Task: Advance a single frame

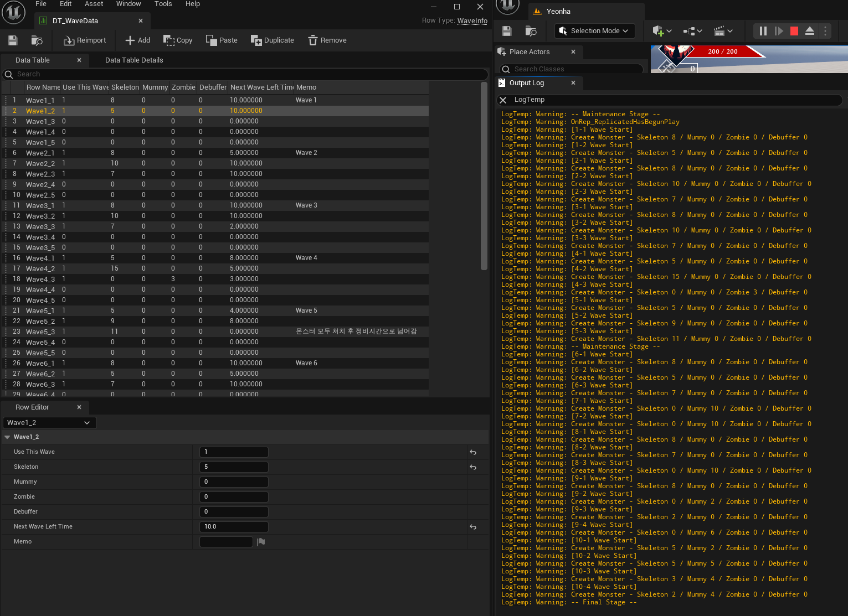Action: 778,31
